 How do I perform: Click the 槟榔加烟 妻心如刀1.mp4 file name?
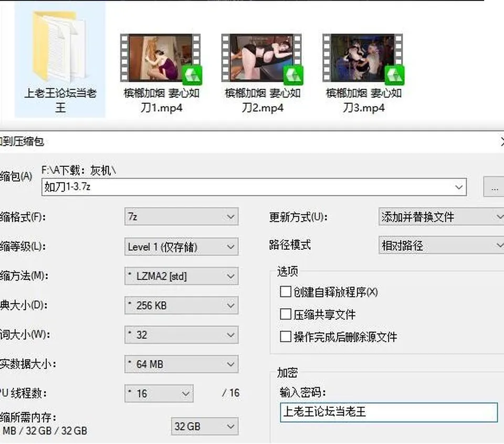(161, 100)
